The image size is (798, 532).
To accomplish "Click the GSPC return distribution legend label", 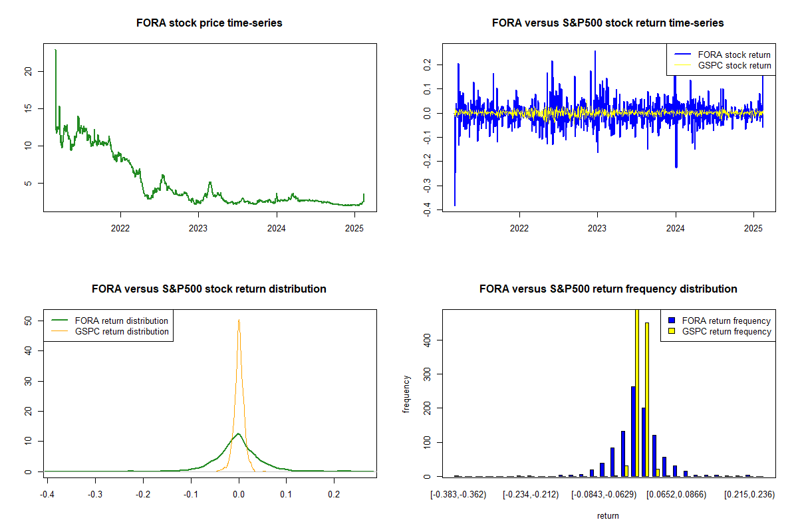I will [122, 331].
